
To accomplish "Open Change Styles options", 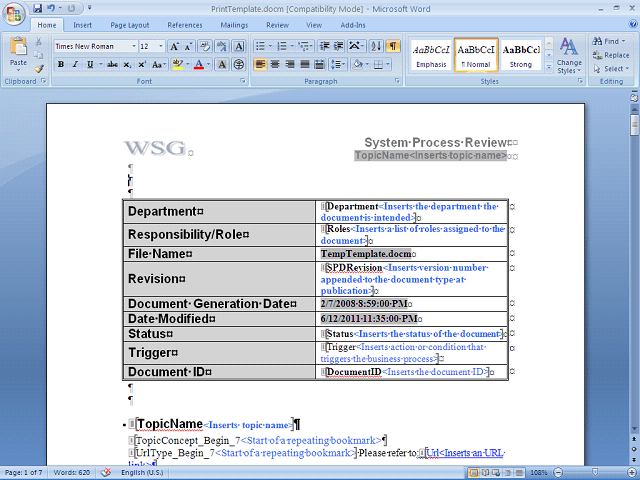I will click(569, 56).
